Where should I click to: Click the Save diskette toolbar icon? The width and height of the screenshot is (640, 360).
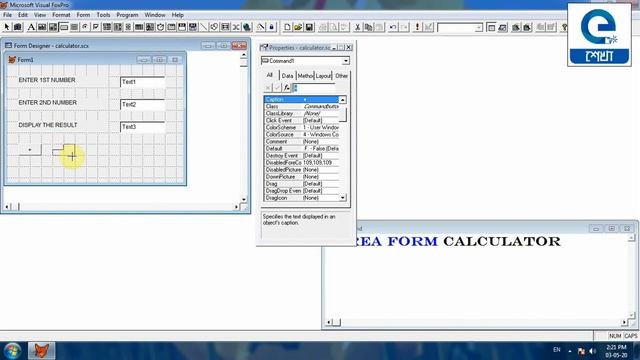click(309, 27)
